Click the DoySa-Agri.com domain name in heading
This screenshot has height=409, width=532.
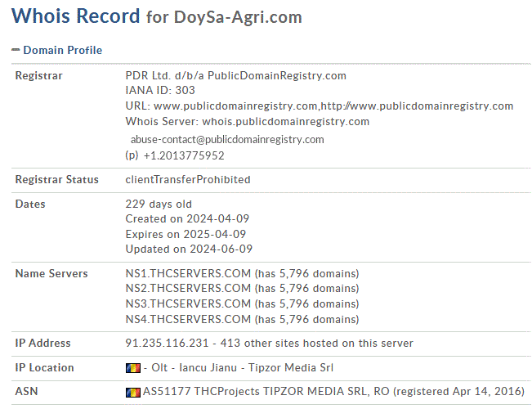pos(238,17)
